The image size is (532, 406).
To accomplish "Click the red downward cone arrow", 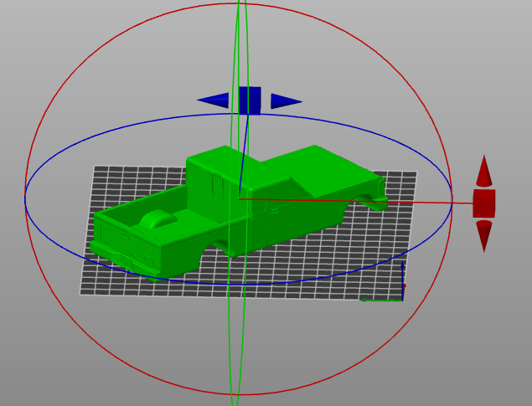I will [484, 235].
